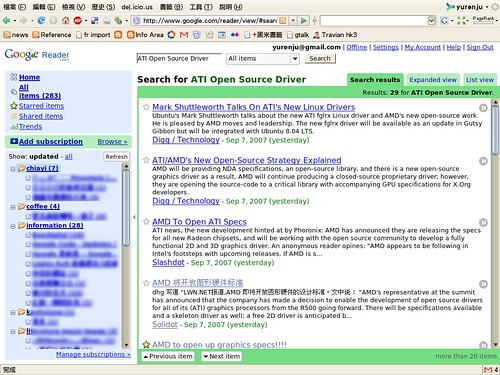Click the green Go arrow beside address bar

tap(304, 21)
